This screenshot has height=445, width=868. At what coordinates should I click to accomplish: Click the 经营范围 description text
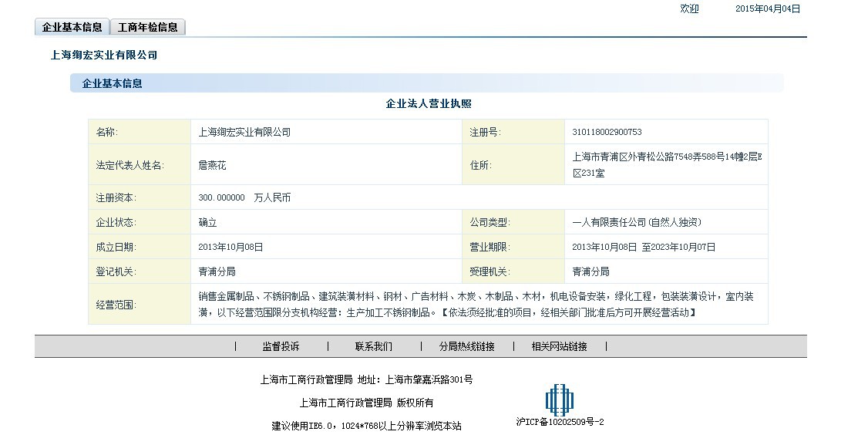point(478,304)
